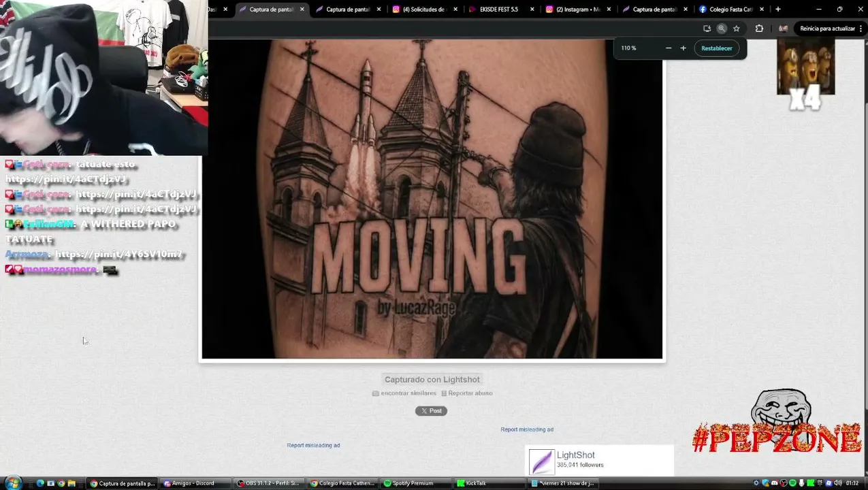868x490 pixels.
Task: Click the Restablecer zoom button
Action: point(716,48)
